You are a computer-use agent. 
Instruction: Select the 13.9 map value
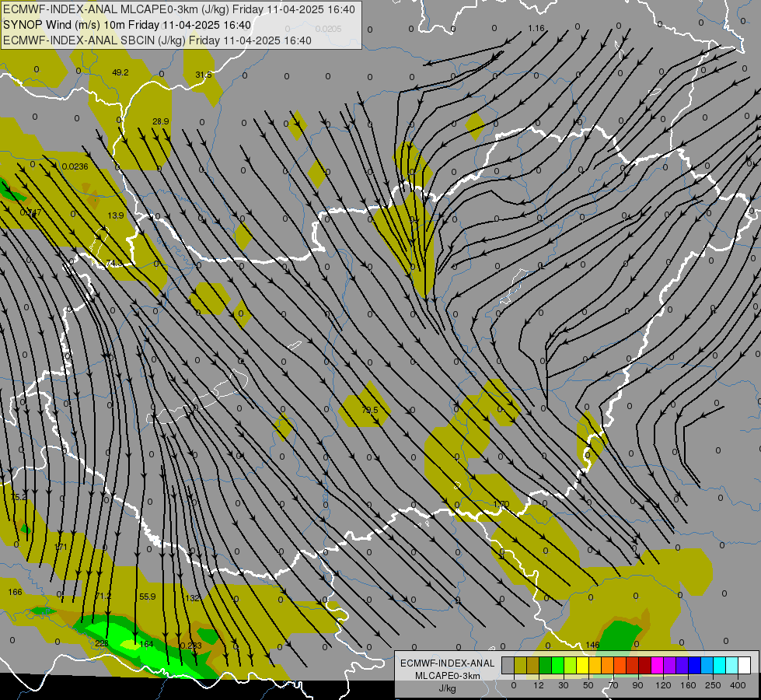pyautogui.click(x=116, y=215)
